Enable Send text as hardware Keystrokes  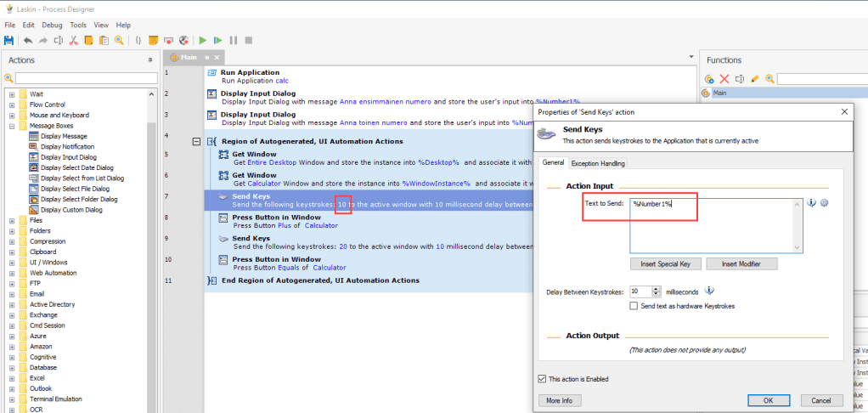(x=634, y=306)
